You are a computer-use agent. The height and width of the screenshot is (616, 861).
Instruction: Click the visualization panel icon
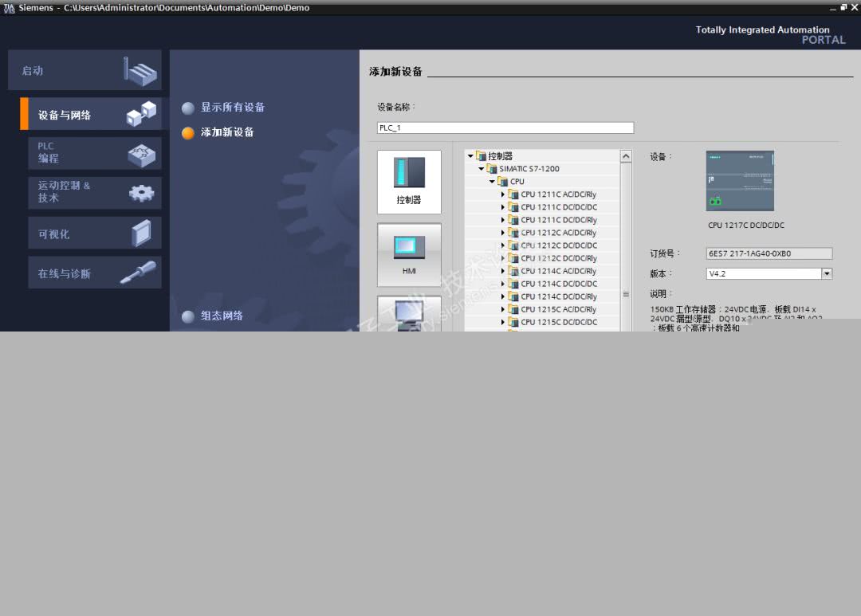142,233
